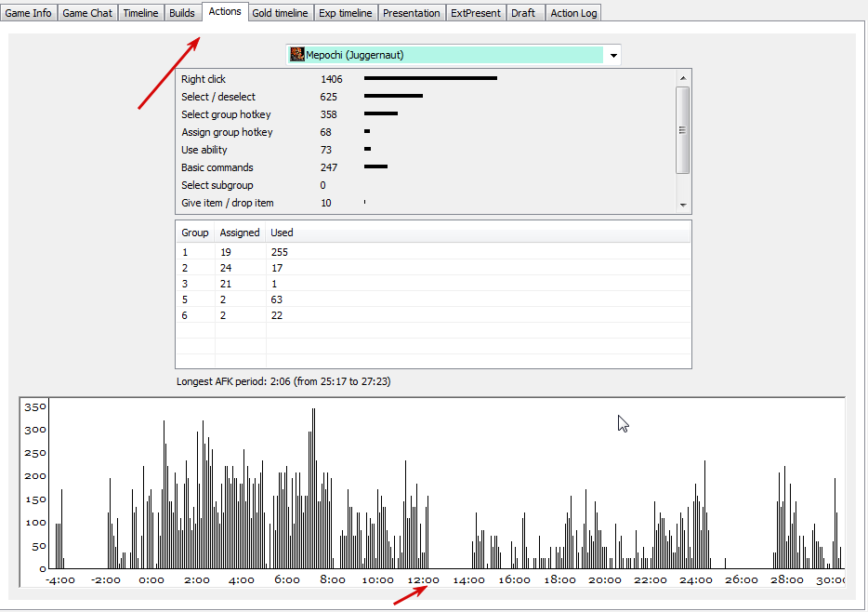
Task: Click the 0:00 label on the chart axis
Action: tap(151, 580)
